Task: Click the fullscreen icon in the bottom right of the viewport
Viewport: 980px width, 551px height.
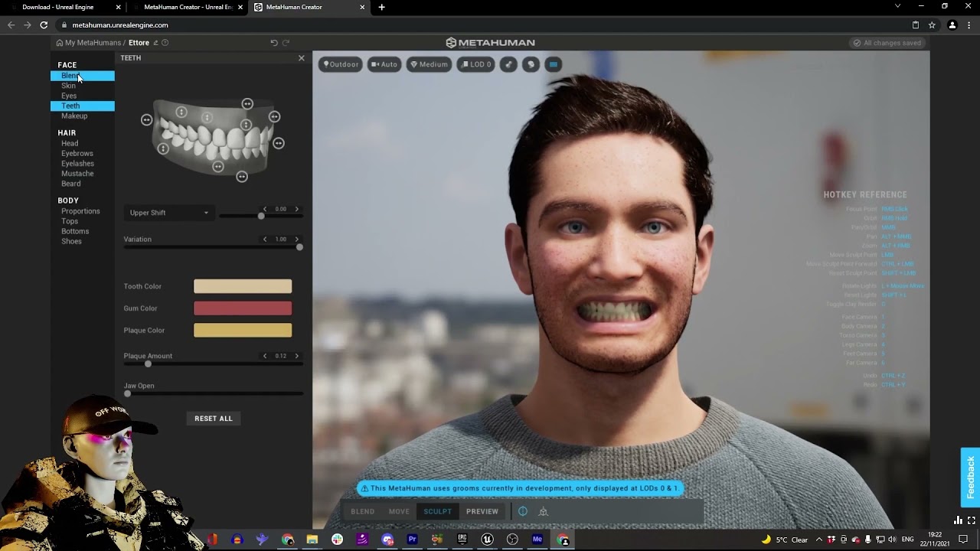Action: (972, 520)
